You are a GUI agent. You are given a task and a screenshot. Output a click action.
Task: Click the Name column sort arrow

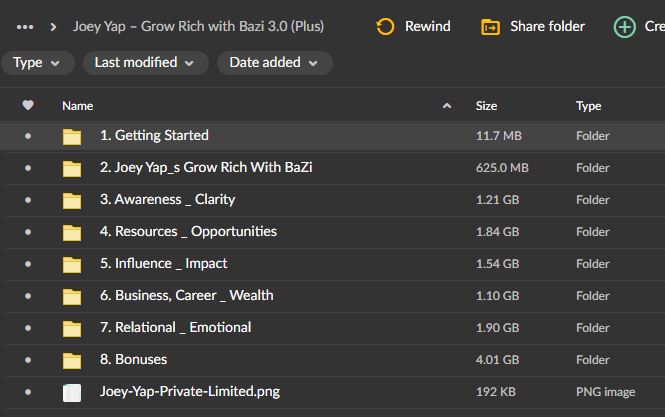[x=446, y=105]
